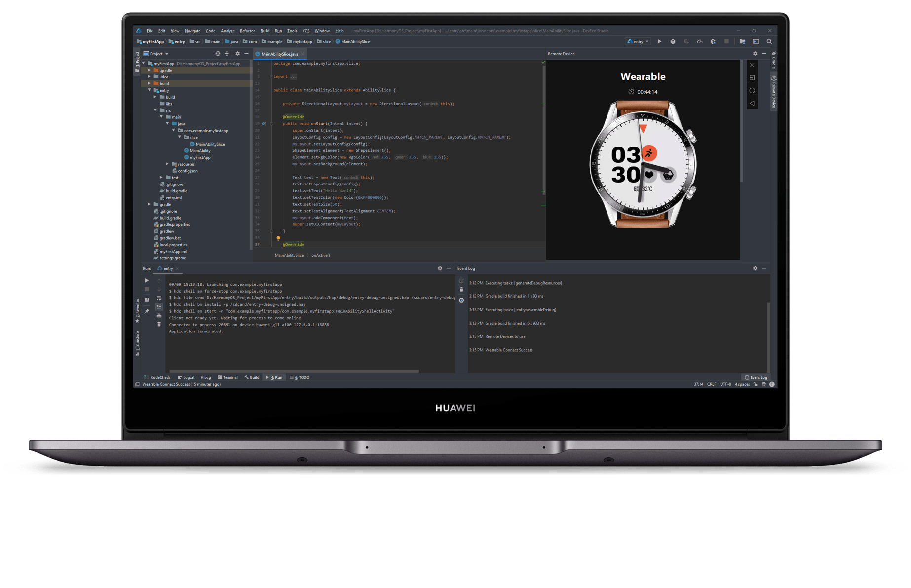Screen dimensions: 911x588
Task: Open Search Everywhere with the magnifier icon
Action: point(769,41)
